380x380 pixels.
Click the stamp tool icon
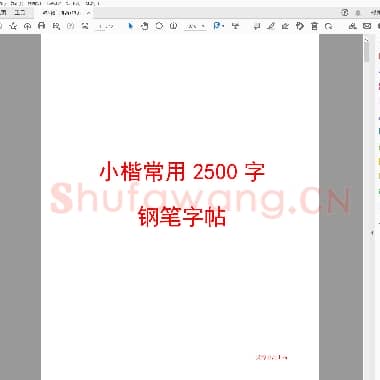(300, 26)
